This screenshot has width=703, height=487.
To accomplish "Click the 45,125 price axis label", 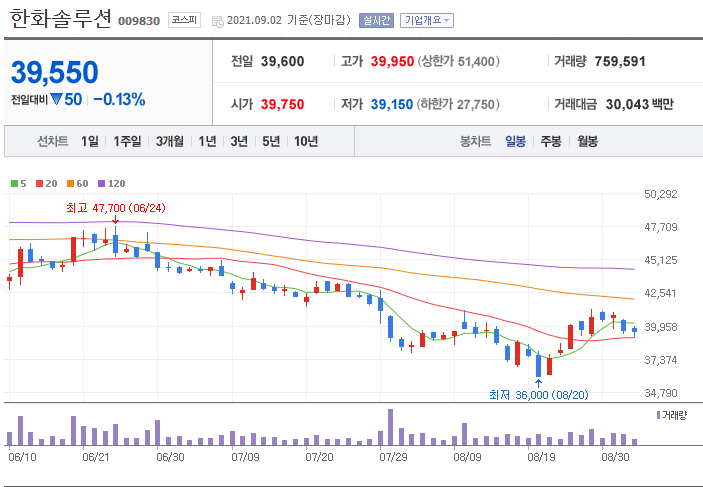I will pos(661,260).
